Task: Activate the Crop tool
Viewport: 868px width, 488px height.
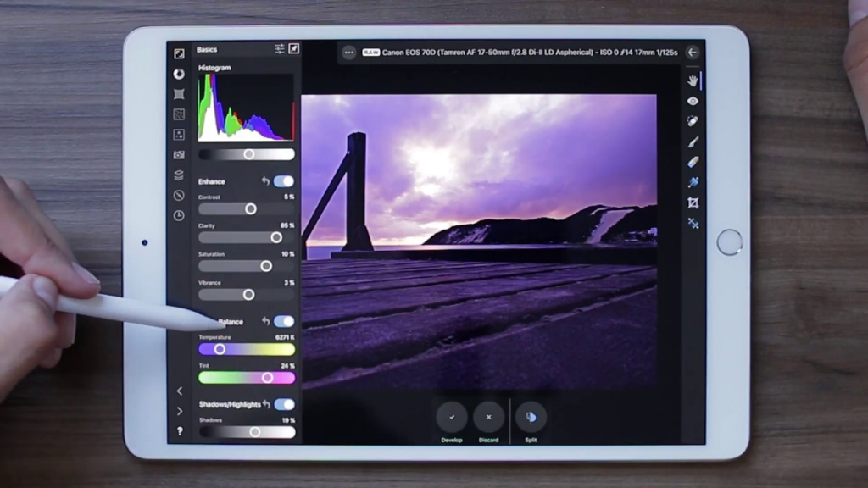Action: coord(693,203)
